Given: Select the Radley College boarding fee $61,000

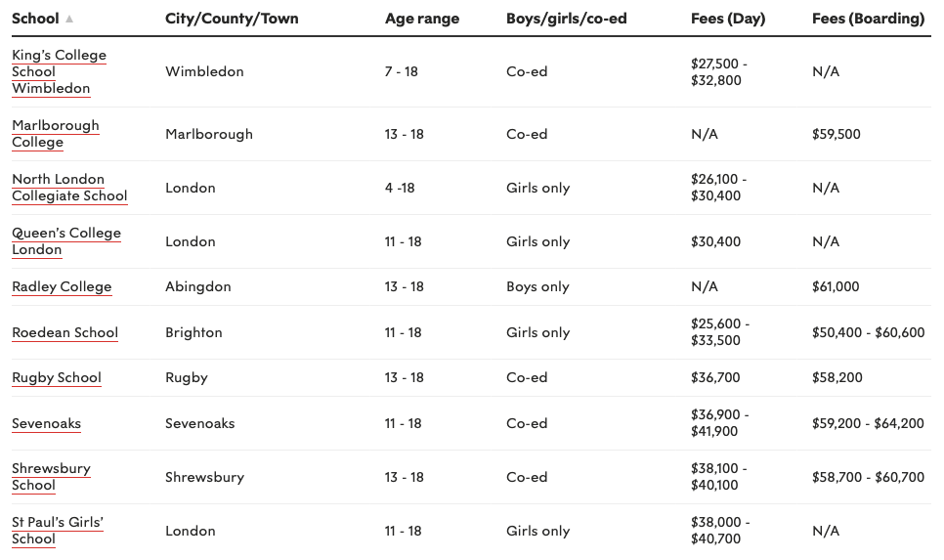Looking at the screenshot, I should [836, 286].
